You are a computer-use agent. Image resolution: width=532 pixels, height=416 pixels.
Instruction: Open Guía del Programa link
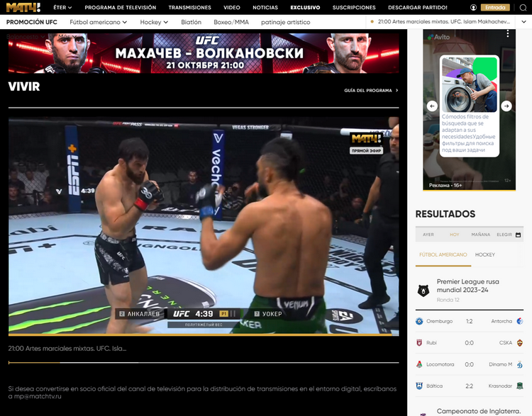pos(371,91)
